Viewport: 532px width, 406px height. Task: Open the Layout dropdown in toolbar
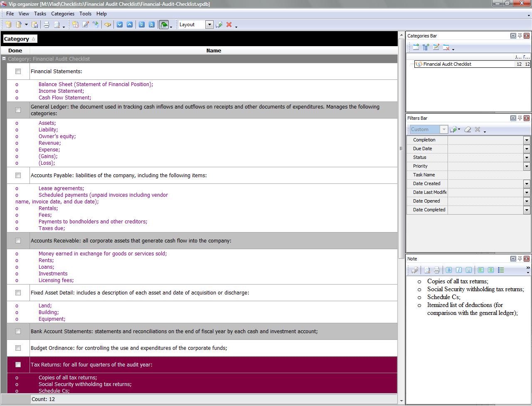pyautogui.click(x=209, y=25)
